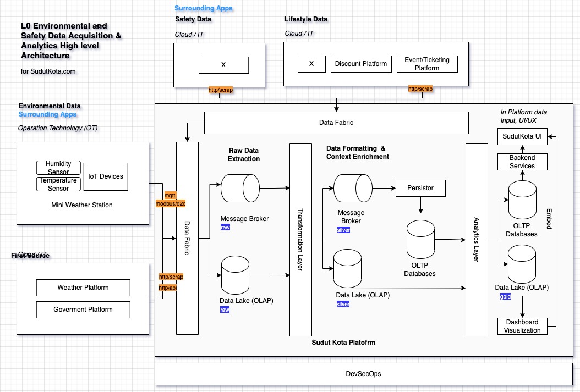Select the raw tag under Data Lake (OLAP)
The width and height of the screenshot is (580, 392).
pyautogui.click(x=225, y=310)
